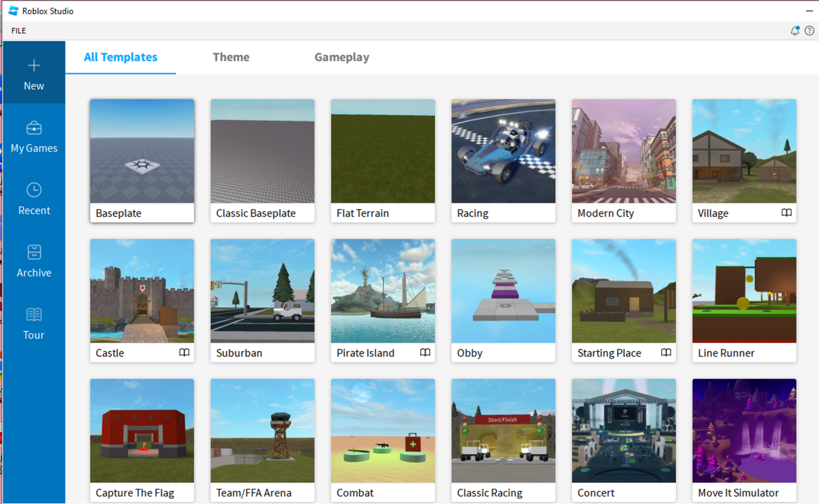Image resolution: width=819 pixels, height=504 pixels.
Task: Select the Modern City template thumbnail
Action: point(624,151)
